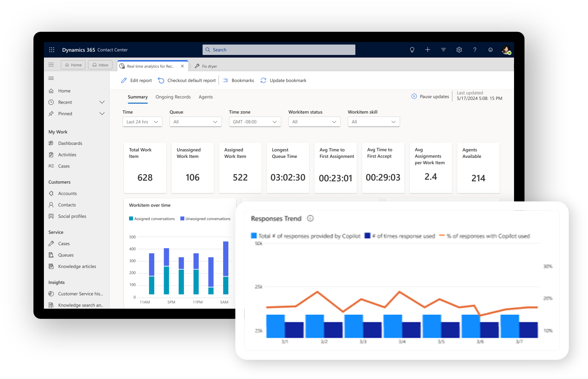Open the Home session tab
Image resolution: width=588 pixels, height=379 pixels.
click(73, 65)
